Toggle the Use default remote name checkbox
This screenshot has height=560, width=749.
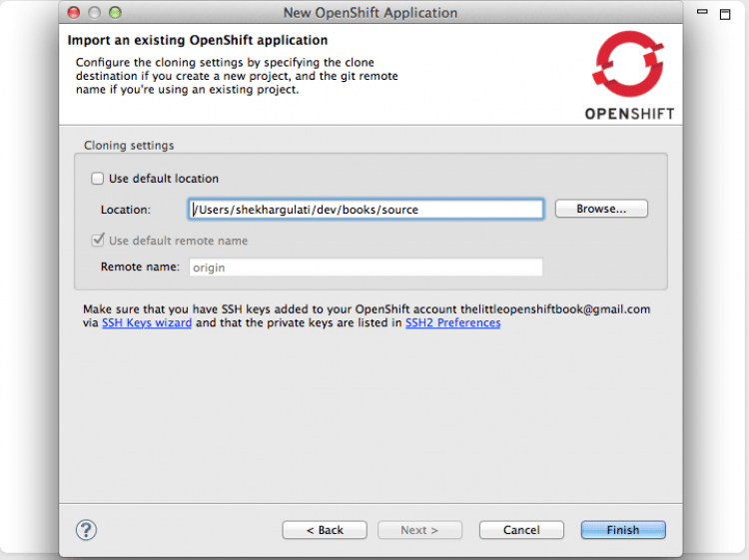(98, 241)
